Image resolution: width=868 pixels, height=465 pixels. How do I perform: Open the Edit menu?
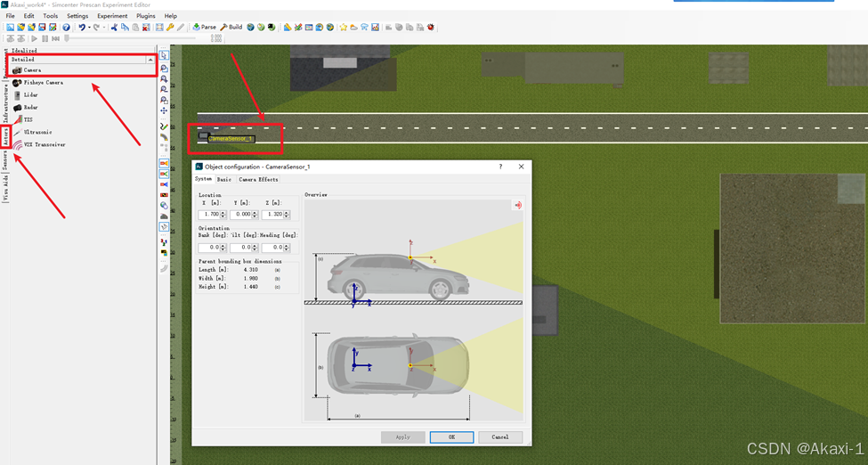(28, 16)
